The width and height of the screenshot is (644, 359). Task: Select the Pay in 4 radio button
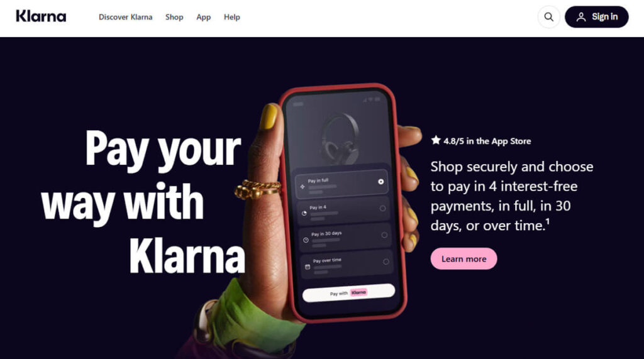point(382,208)
